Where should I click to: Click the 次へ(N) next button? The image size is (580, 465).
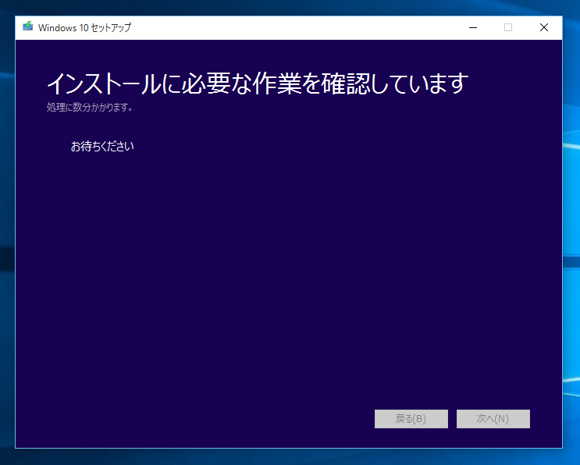point(493,419)
